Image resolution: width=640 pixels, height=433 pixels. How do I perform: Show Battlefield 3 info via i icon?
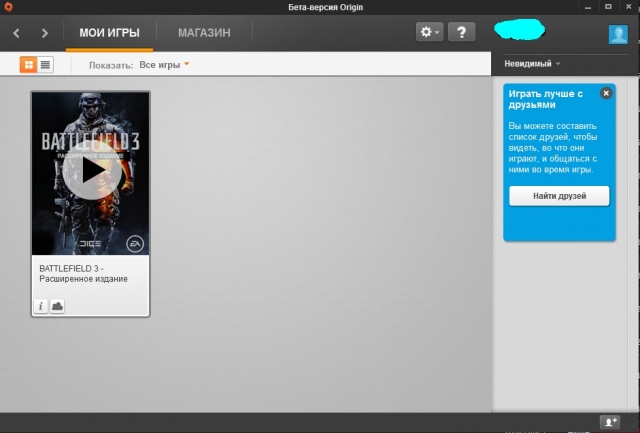click(x=40, y=306)
